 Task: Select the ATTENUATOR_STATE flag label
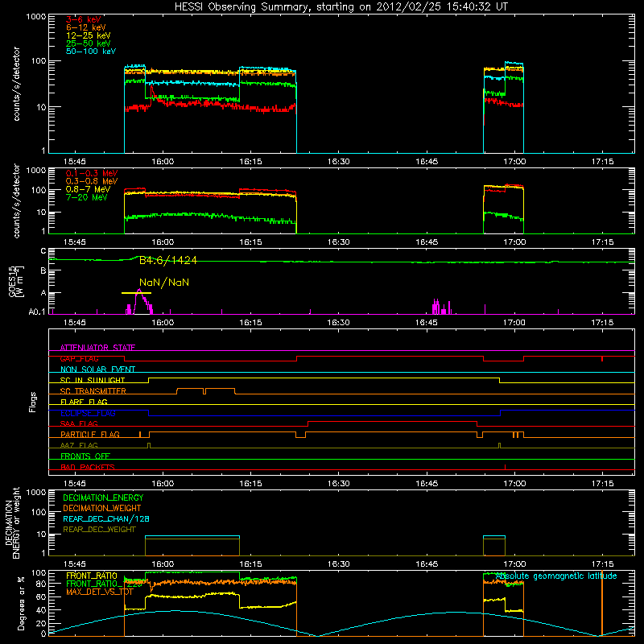click(x=97, y=348)
